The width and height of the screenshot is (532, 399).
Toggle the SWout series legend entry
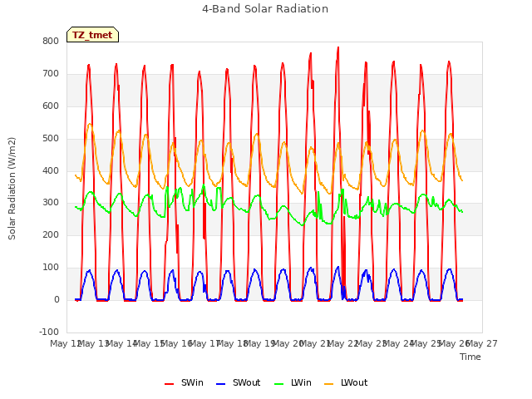coord(239,382)
